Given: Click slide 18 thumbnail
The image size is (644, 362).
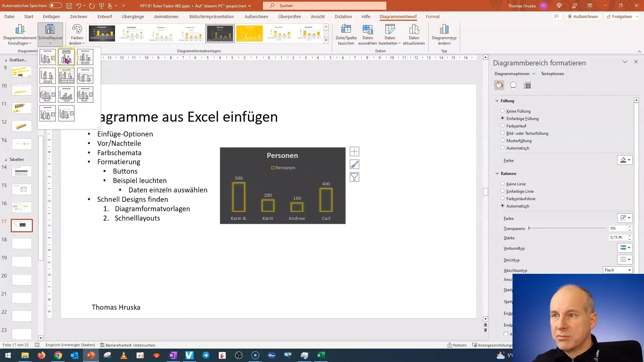Looking at the screenshot, I should 22,244.
